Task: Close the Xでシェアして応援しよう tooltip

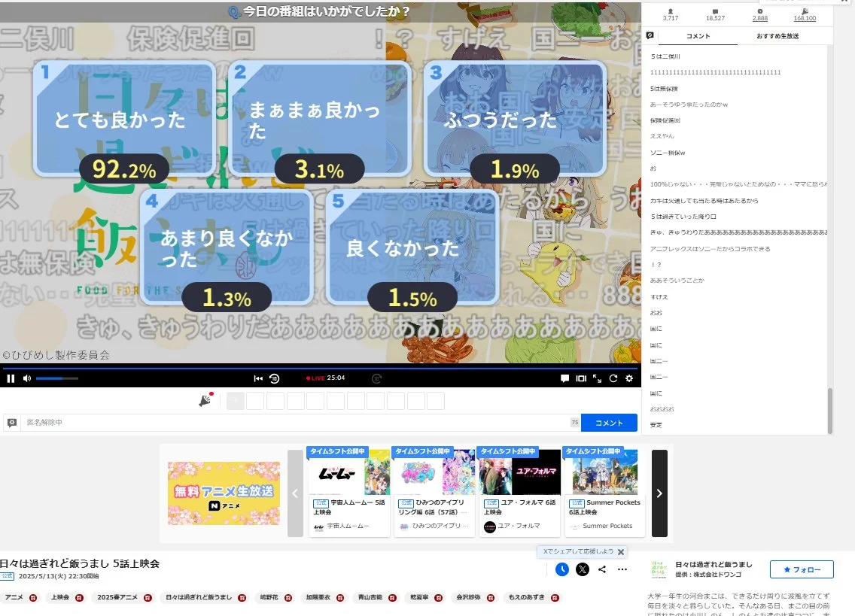Action: tap(620, 551)
